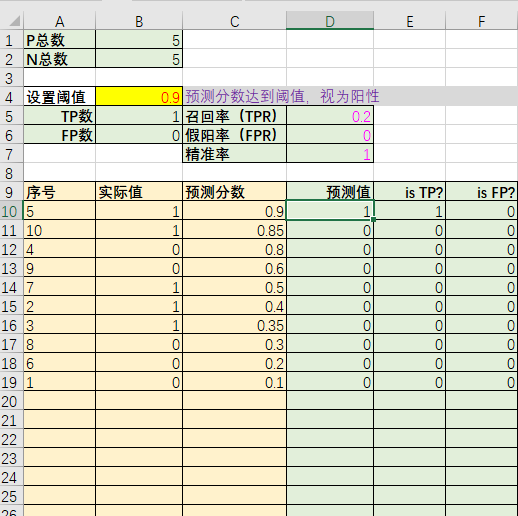Screen dimensions: 518x516
Task: Select column F header
Action: [x=482, y=21]
